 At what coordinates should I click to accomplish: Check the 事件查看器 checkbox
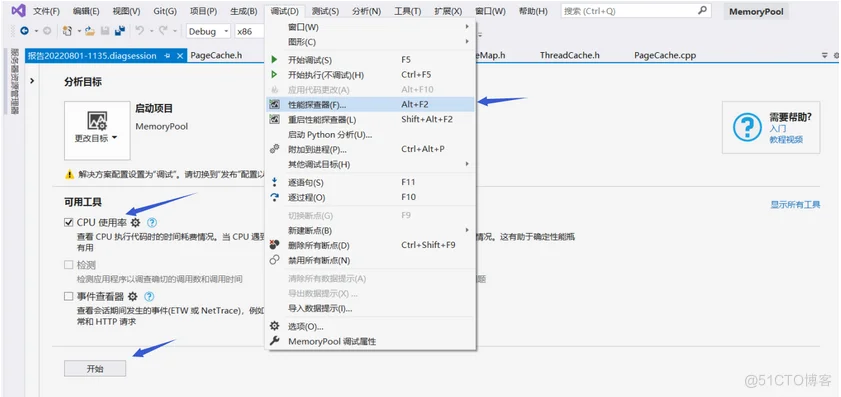68,296
